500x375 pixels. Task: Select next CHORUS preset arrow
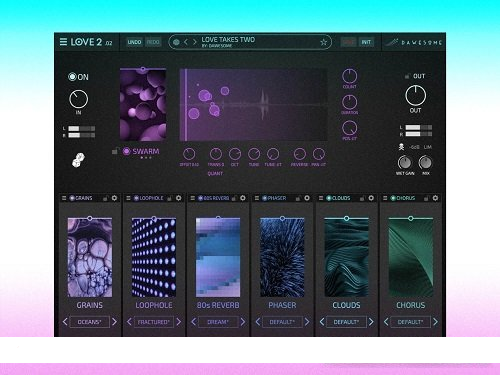click(x=435, y=322)
